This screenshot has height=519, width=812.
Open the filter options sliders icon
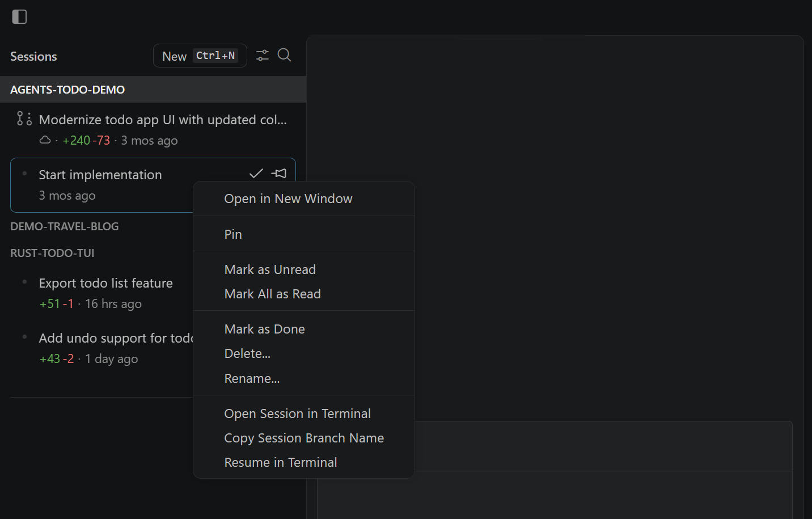click(262, 55)
